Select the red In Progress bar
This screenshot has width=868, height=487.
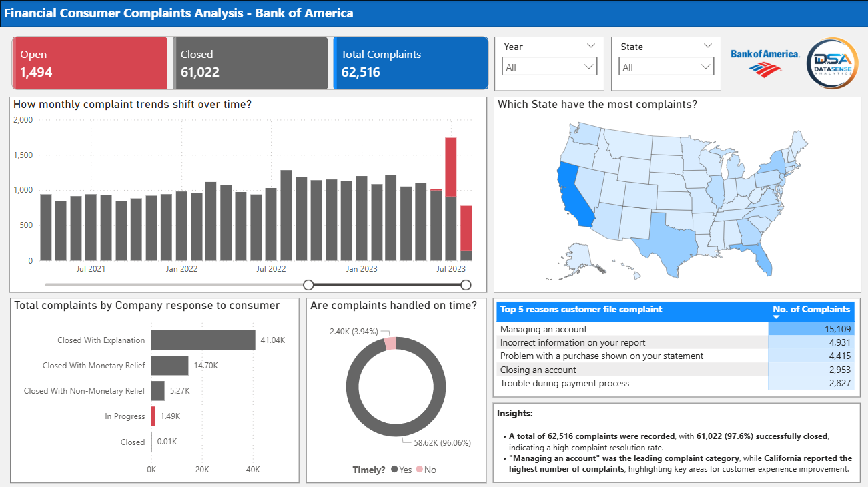pos(153,416)
